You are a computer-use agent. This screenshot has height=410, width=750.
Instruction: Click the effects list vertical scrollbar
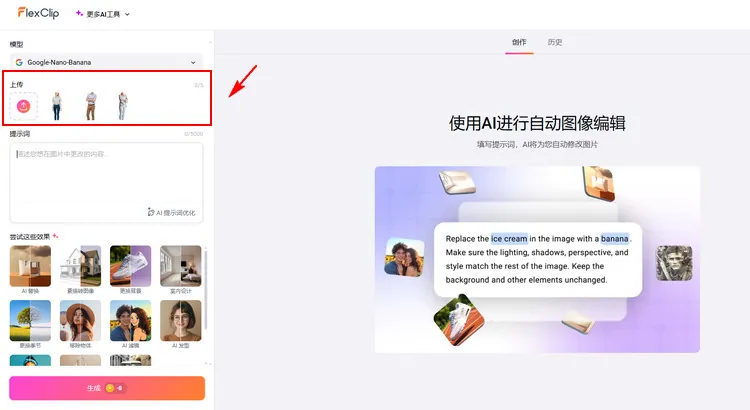coord(207,290)
